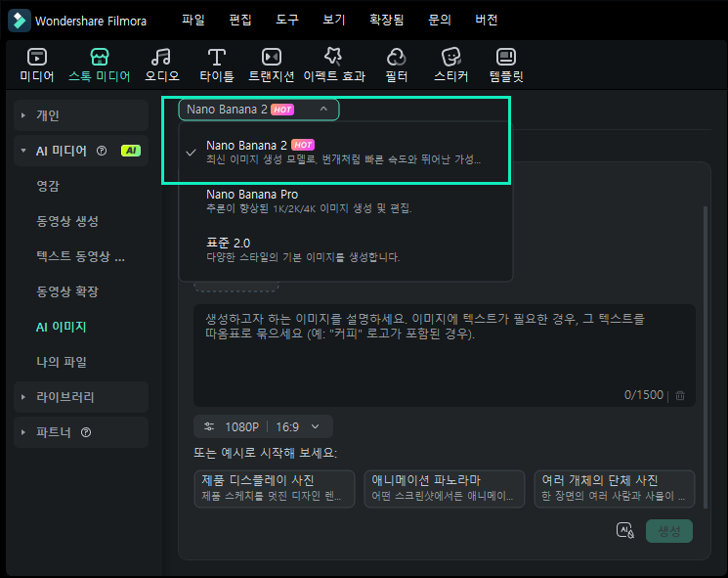Open the 스티커 stickers icon
Viewport: 728px width, 578px height.
[x=450, y=65]
